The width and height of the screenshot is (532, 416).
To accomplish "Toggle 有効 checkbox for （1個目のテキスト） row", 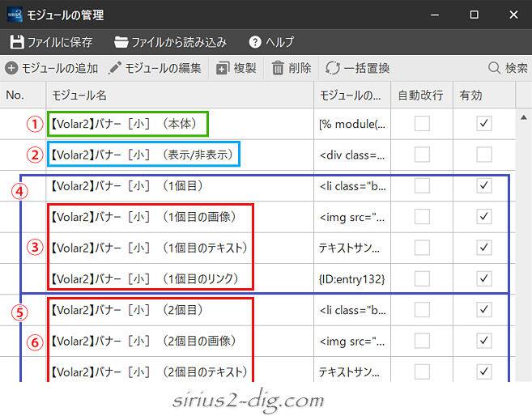I will tap(484, 248).
